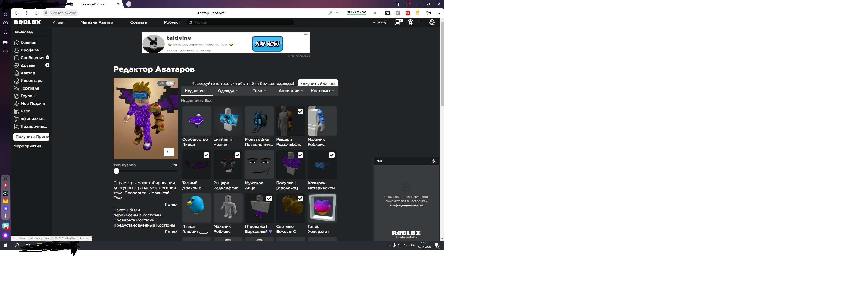Go to Инвентарь inventory in sidebar
The height and width of the screenshot is (293, 868).
28,81
